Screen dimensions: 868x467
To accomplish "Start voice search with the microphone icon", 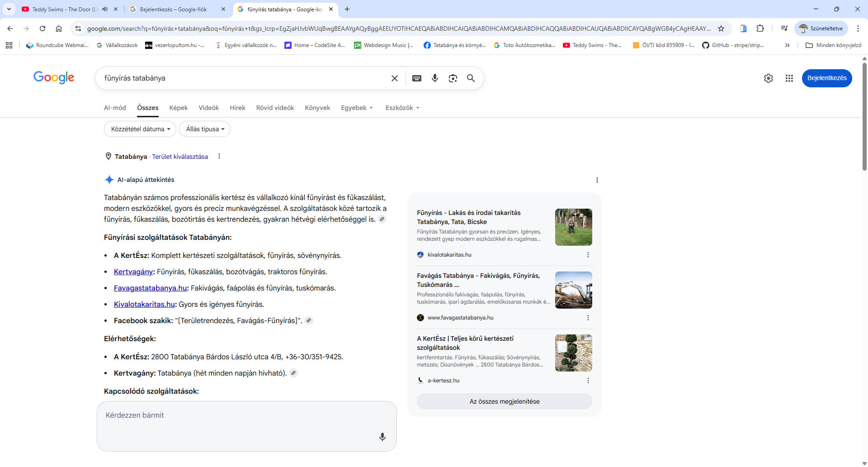I will (x=435, y=78).
